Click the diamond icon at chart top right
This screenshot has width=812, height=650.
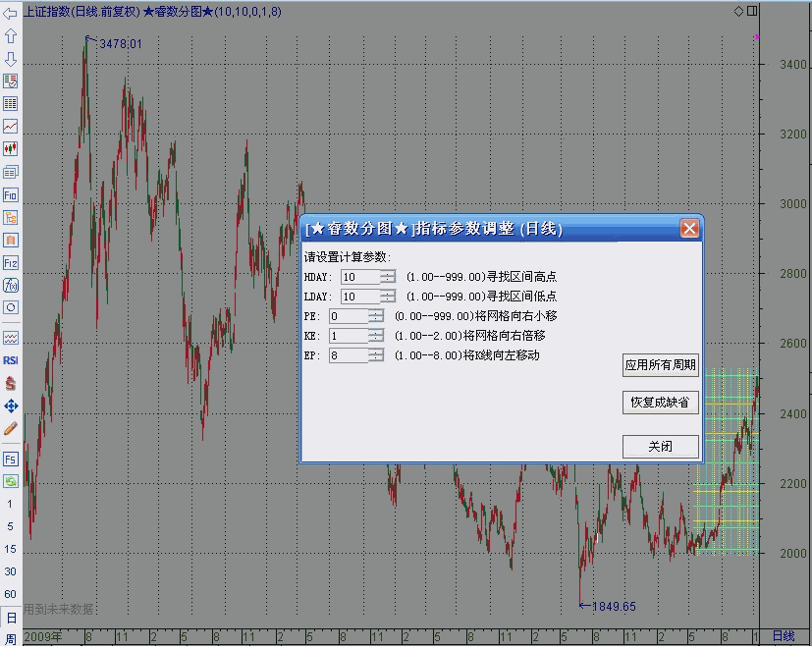(x=739, y=11)
